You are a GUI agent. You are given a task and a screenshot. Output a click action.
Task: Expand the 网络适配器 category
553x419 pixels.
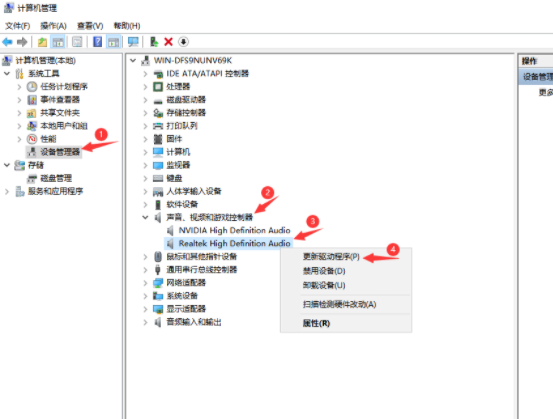click(x=145, y=283)
